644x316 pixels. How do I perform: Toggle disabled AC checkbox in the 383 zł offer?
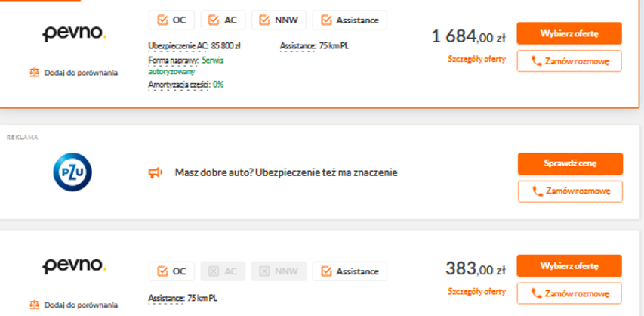(214, 271)
